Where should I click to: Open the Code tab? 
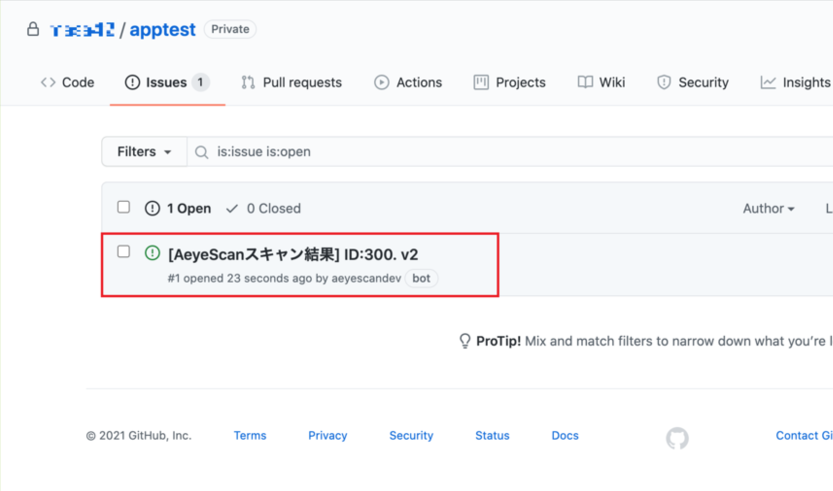coord(67,82)
